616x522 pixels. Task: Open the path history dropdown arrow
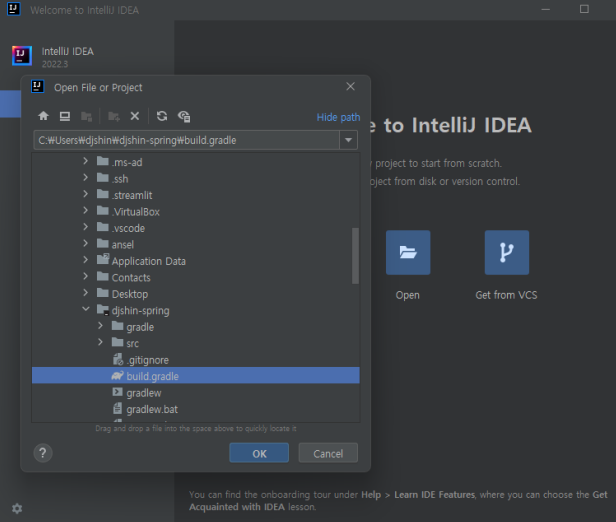[348, 140]
